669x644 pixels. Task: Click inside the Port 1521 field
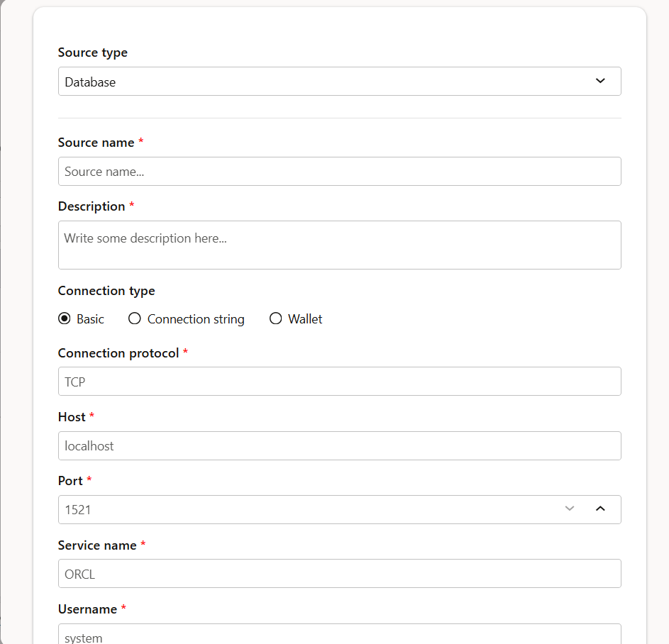pos(305,510)
